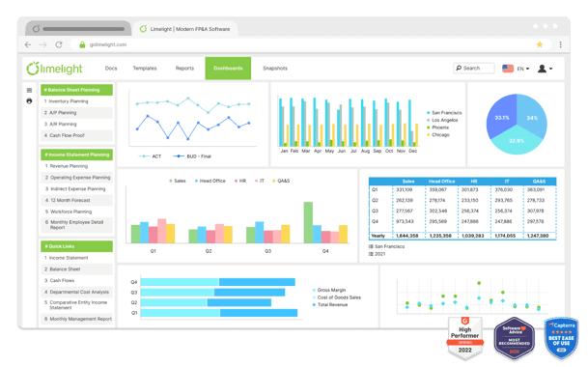The width and height of the screenshot is (588, 367).
Task: Toggle Phoenix legend entry
Action: [x=438, y=127]
